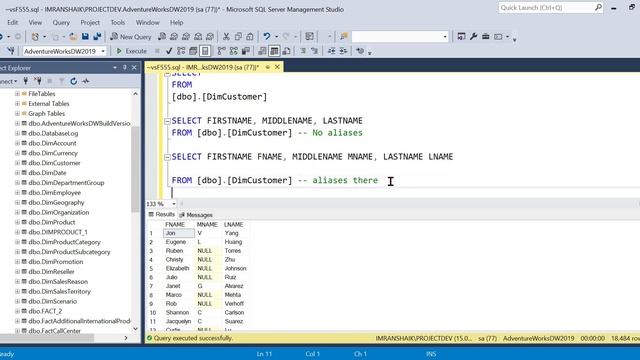Select Results to Grid icon
The image size is (640, 360).
pyautogui.click(x=274, y=51)
